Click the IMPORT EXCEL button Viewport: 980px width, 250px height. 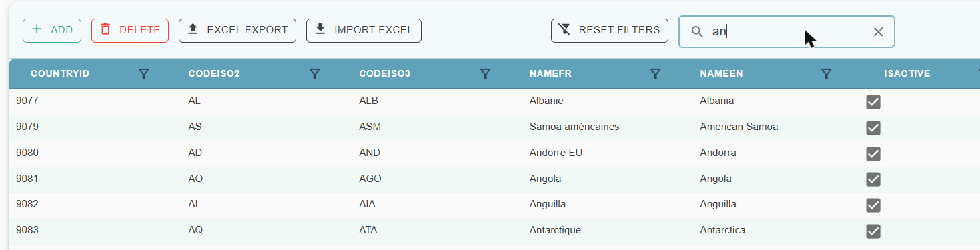click(x=364, y=31)
